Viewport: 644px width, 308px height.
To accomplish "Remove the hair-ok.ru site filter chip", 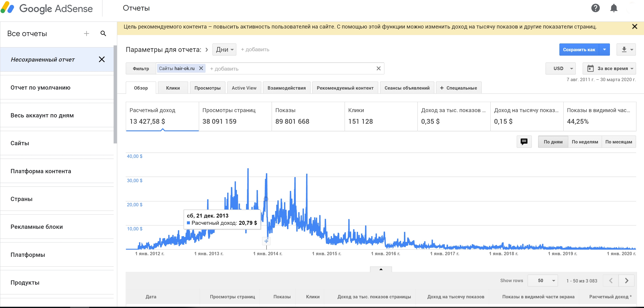I will coord(201,68).
